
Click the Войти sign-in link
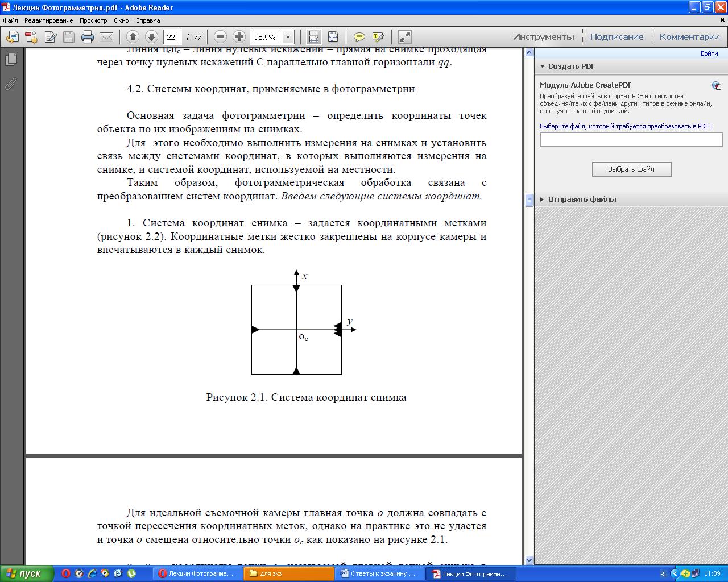coord(709,53)
